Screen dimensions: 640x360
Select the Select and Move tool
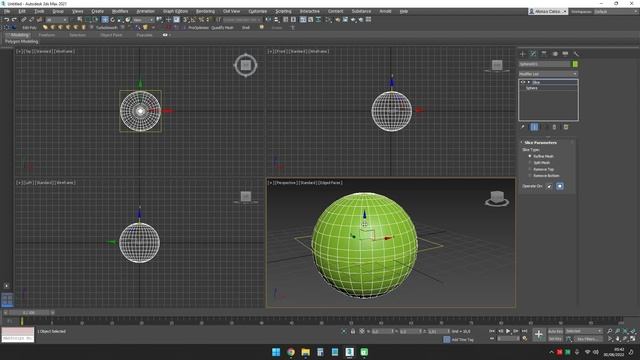click(x=105, y=20)
